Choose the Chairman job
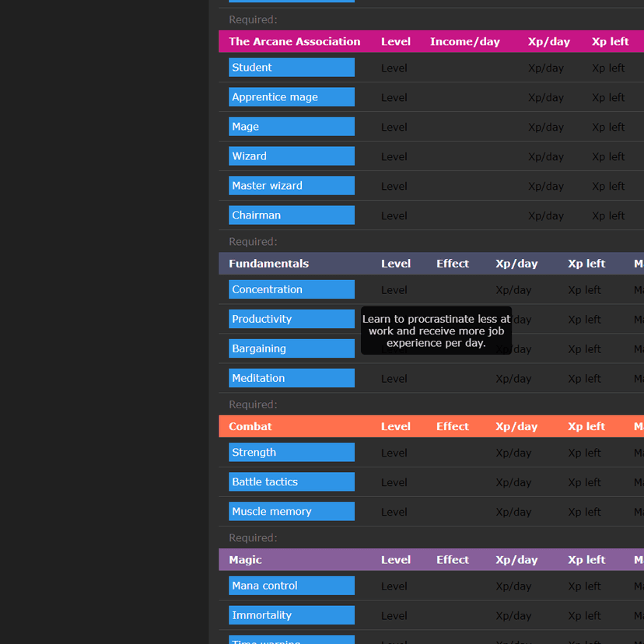The image size is (644, 644). [291, 215]
